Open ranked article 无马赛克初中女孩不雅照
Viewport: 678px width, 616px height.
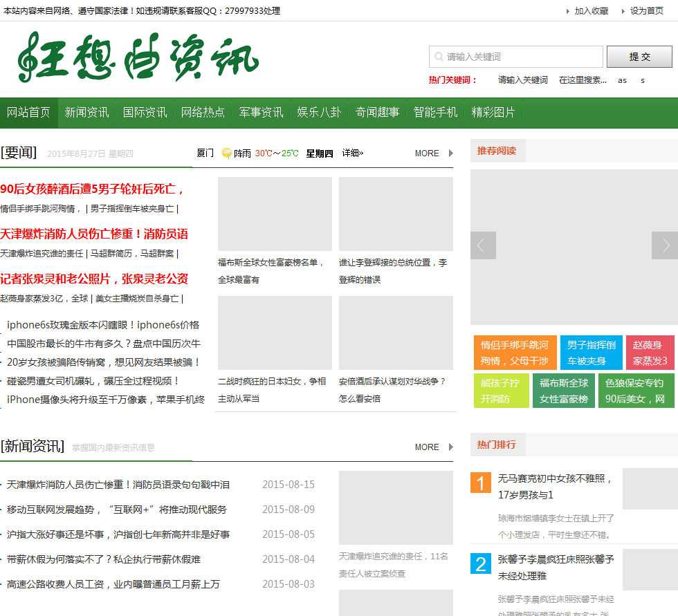pyautogui.click(x=556, y=487)
